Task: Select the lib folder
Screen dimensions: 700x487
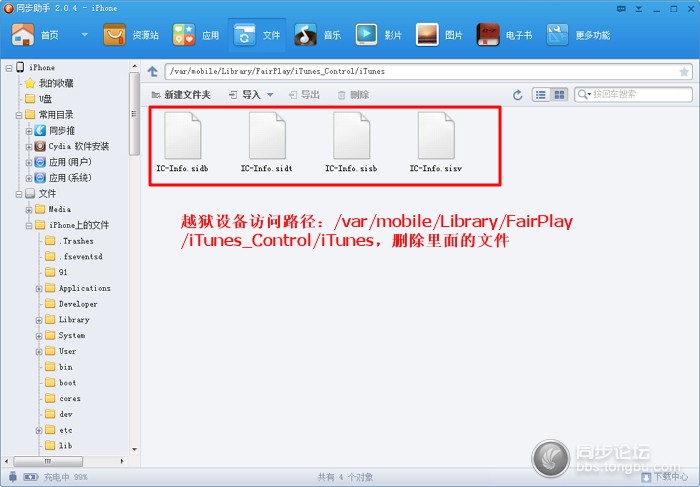Action: tap(59, 445)
